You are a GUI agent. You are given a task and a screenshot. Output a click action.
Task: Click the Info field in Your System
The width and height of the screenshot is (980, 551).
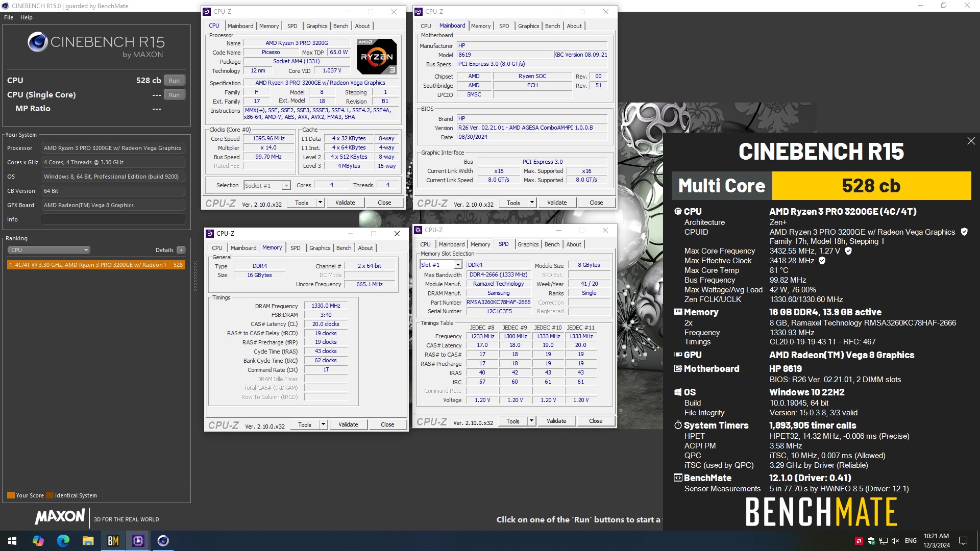113,219
